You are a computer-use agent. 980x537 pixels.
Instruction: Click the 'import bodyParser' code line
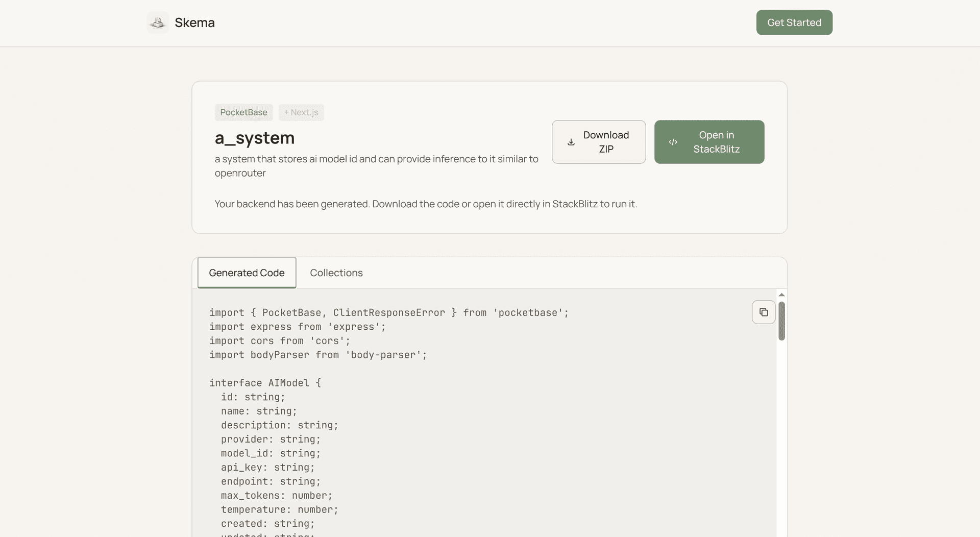tap(318, 355)
